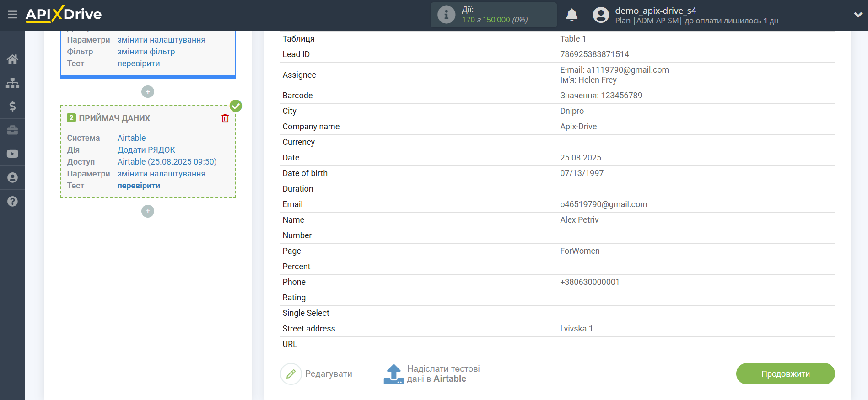Click the Street address value Lvivska 1
868x400 pixels.
[x=577, y=329]
